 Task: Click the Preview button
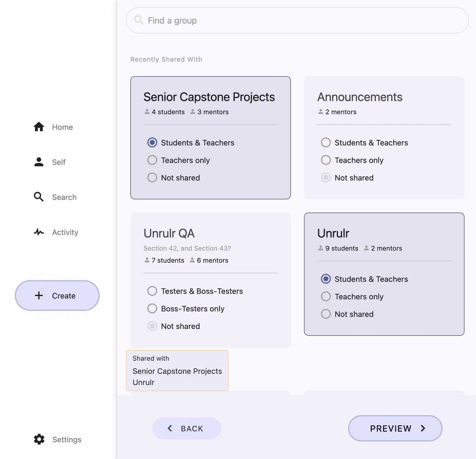click(395, 428)
